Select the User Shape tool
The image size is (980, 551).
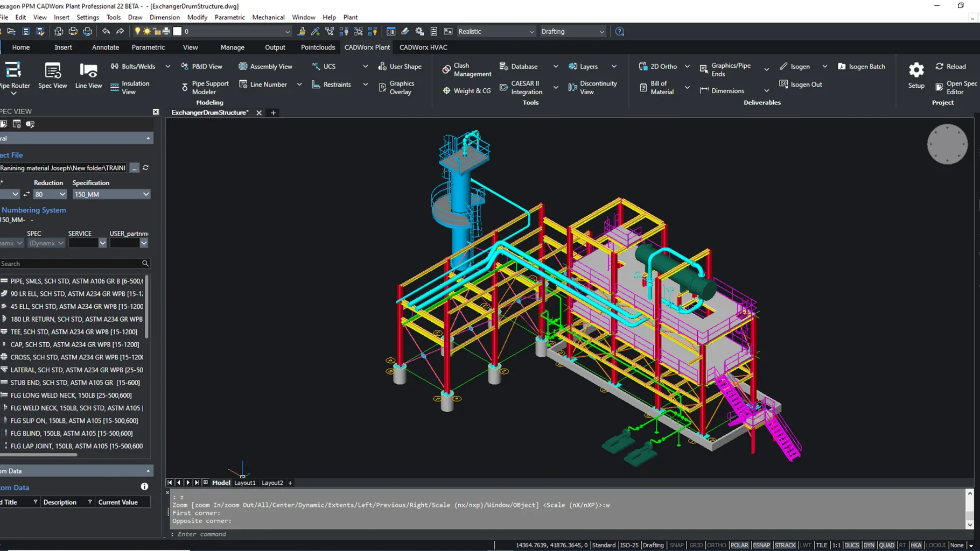[x=400, y=66]
